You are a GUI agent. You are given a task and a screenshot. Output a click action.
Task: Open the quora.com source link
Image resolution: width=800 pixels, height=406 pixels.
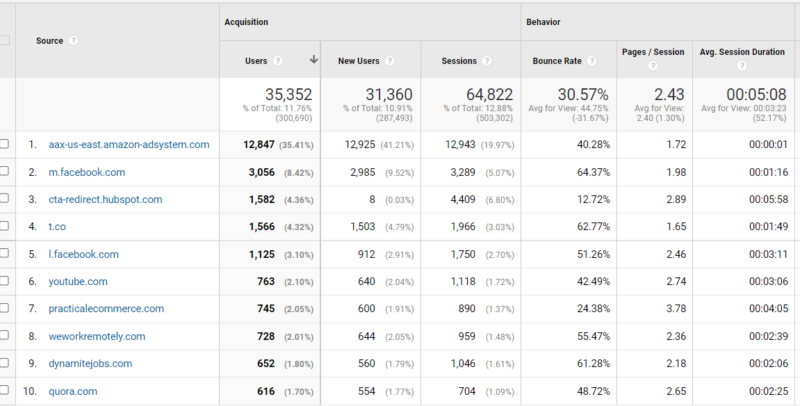(x=73, y=391)
